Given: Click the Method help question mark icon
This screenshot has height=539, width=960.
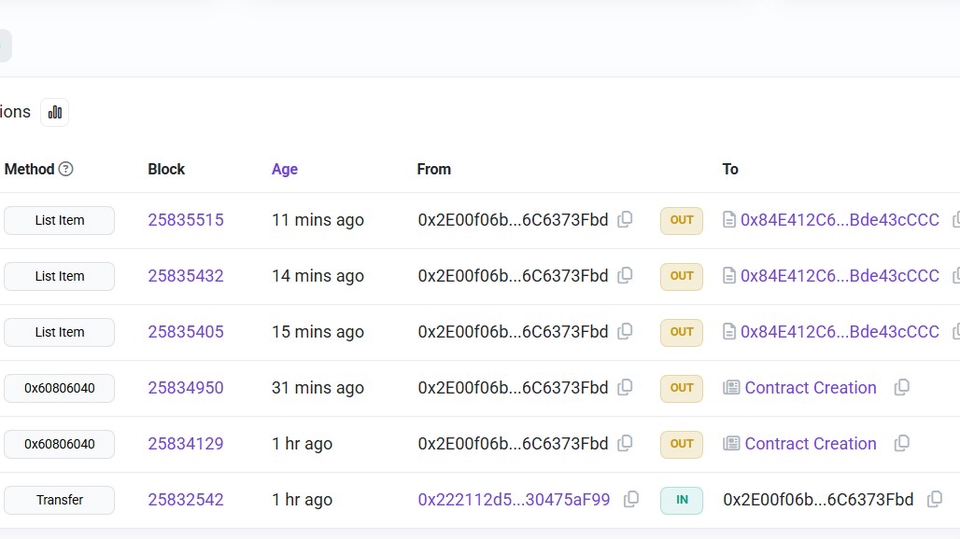Looking at the screenshot, I should click(x=66, y=169).
